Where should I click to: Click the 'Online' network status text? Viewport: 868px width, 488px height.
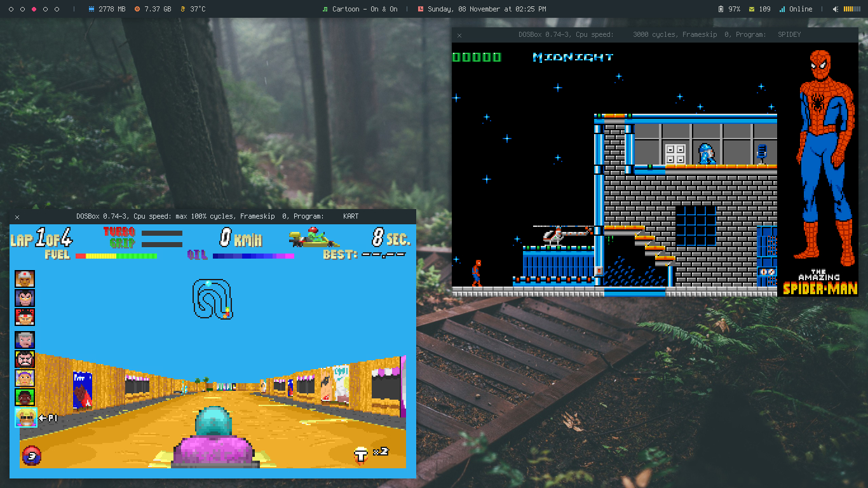tap(801, 9)
